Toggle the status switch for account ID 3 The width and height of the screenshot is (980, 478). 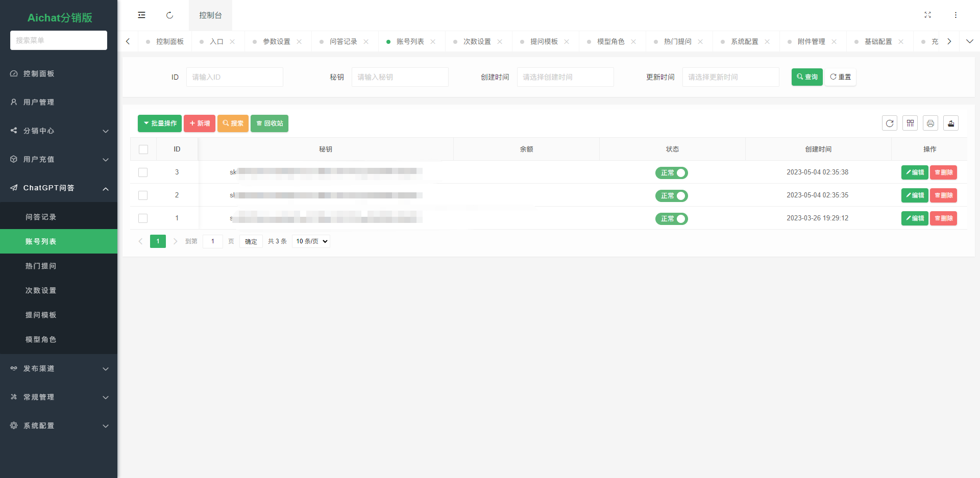pos(672,172)
